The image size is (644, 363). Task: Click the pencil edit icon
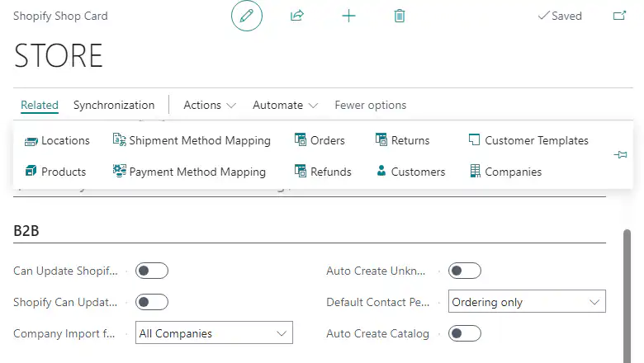(x=246, y=16)
